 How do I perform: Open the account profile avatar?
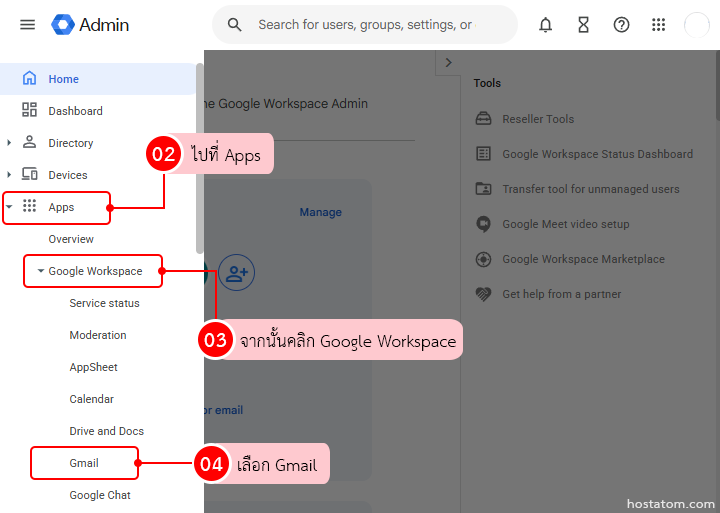697,25
